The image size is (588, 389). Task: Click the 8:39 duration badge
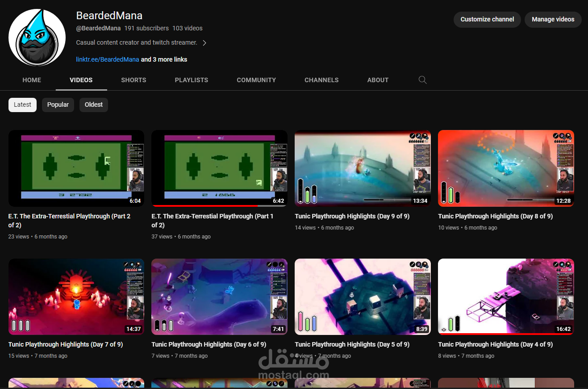pyautogui.click(x=422, y=329)
